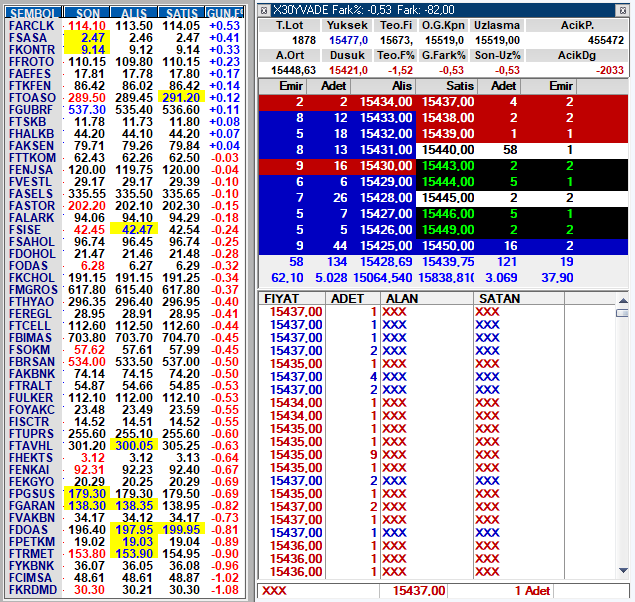The image size is (635, 602).
Task: Select FASELS symbol in watchlist
Action: [x=31, y=194]
